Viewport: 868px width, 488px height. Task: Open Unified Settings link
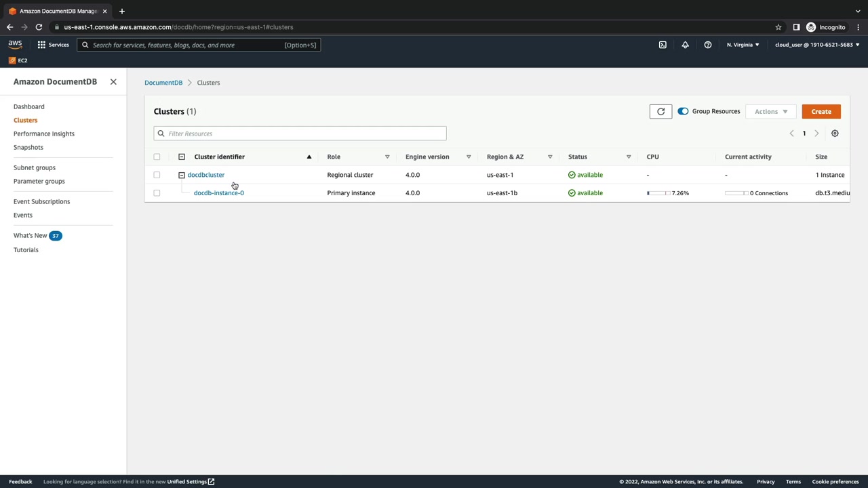click(191, 482)
